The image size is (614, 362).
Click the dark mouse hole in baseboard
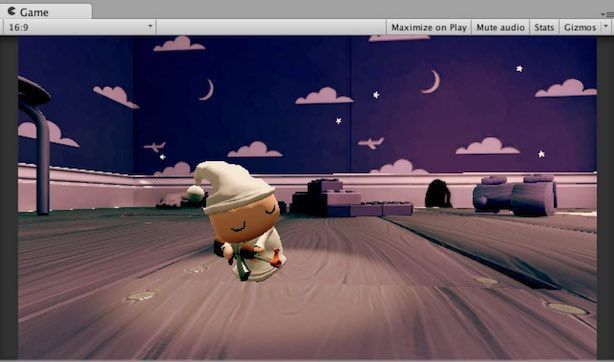click(438, 194)
